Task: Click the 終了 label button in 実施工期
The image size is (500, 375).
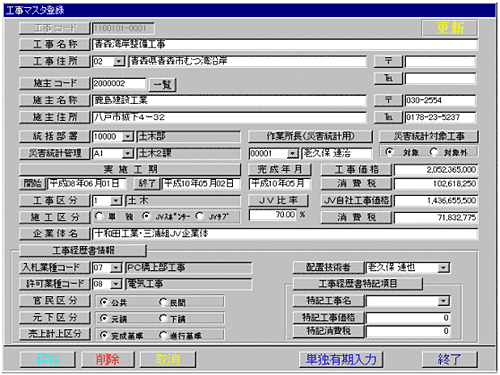Action: point(147,184)
